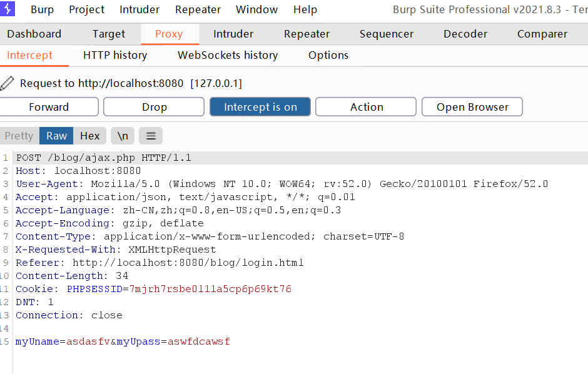Click the Content-Length: 34 line
The image size is (588, 374).
point(72,276)
